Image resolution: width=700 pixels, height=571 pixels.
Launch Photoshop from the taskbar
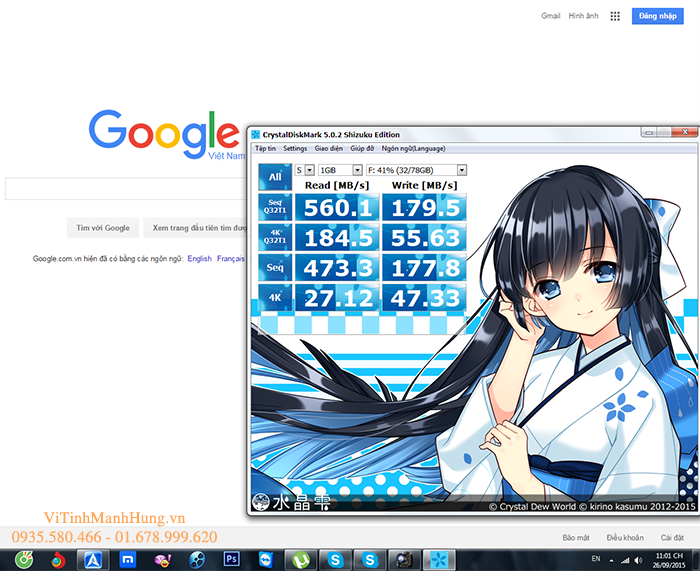(231, 559)
